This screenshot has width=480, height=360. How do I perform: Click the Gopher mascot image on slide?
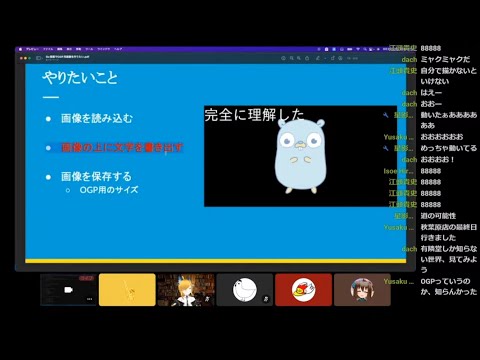[300, 156]
